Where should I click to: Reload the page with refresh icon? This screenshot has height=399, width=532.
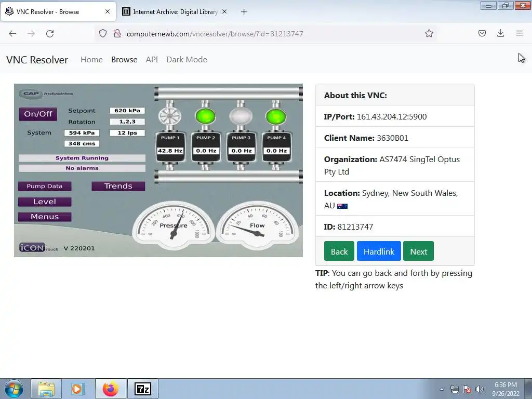pos(50,34)
